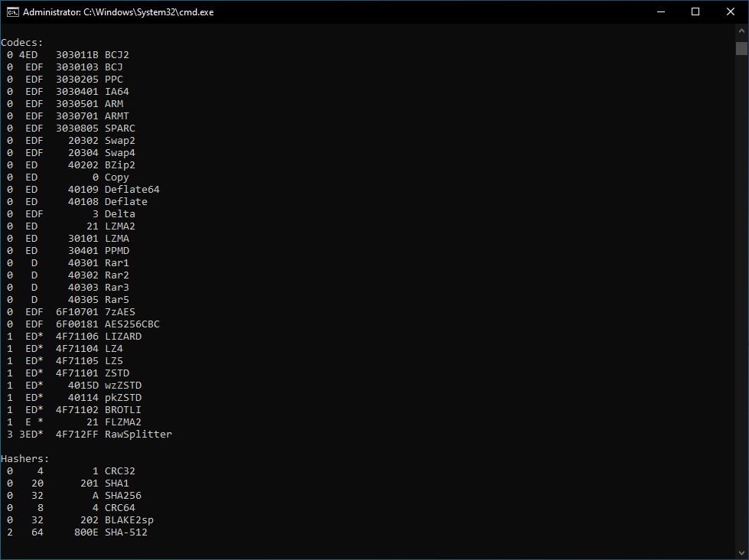The width and height of the screenshot is (749, 560).
Task: Minimize the Command Prompt window
Action: (661, 11)
